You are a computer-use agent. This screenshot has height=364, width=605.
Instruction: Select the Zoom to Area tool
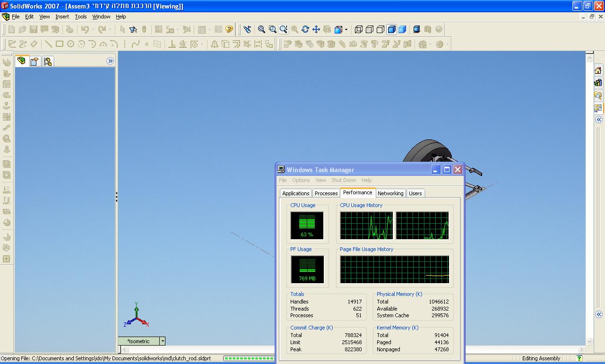[x=273, y=29]
